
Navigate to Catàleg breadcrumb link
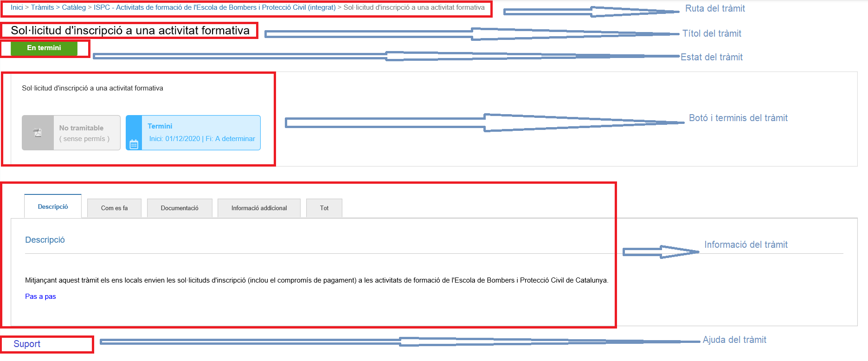coord(74,7)
